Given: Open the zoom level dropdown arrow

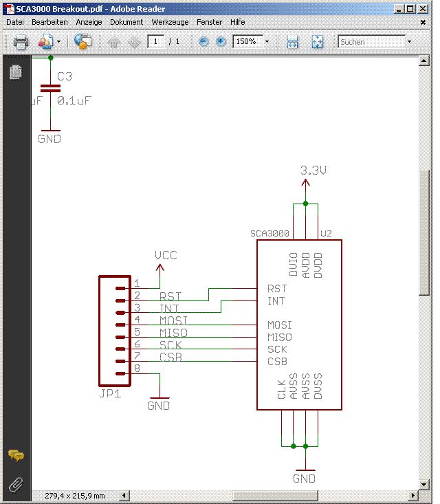Looking at the screenshot, I should point(267,41).
